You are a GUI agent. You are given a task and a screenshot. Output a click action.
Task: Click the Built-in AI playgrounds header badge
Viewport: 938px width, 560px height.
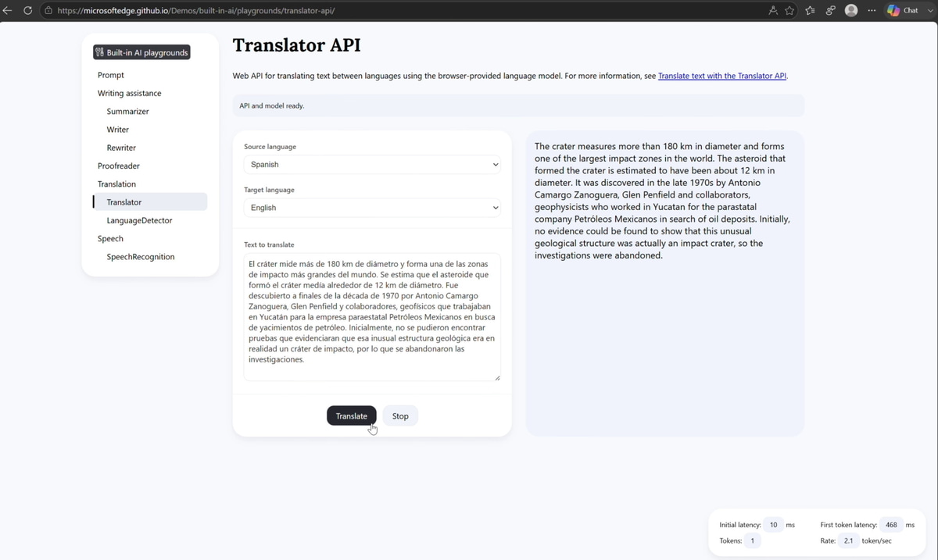click(141, 52)
